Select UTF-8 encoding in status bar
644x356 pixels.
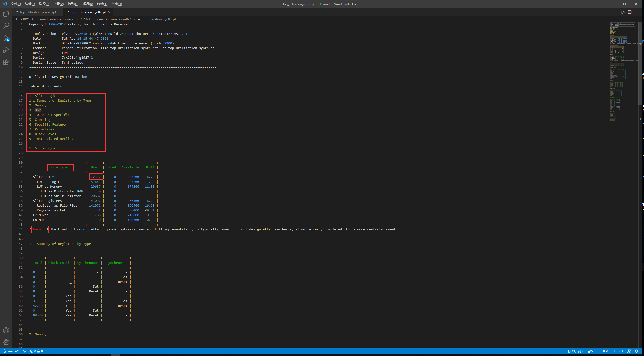tap(604, 351)
